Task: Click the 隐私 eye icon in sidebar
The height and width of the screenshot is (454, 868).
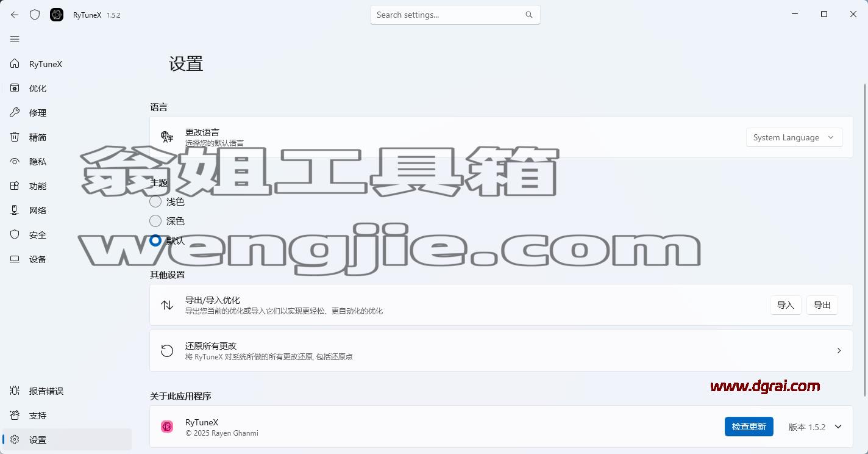Action: [x=15, y=161]
